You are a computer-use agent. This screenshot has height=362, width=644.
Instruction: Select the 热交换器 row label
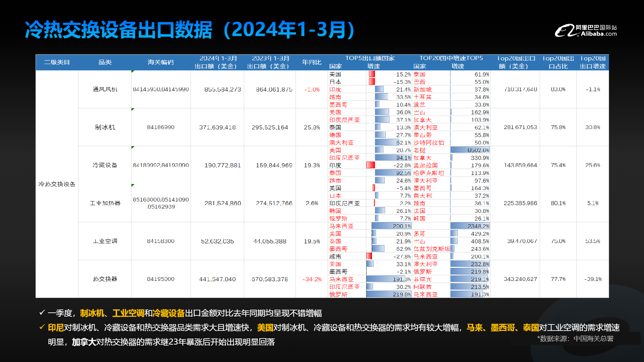105,279
